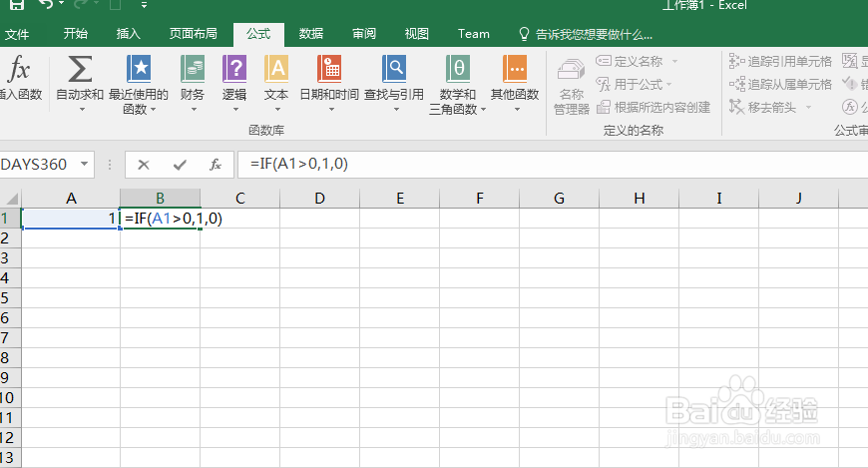Select column F header
Viewport: 868px width, 468px height.
coord(479,199)
